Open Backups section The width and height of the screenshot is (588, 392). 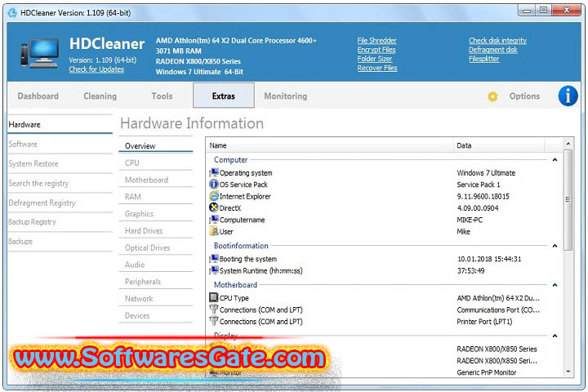(60, 241)
